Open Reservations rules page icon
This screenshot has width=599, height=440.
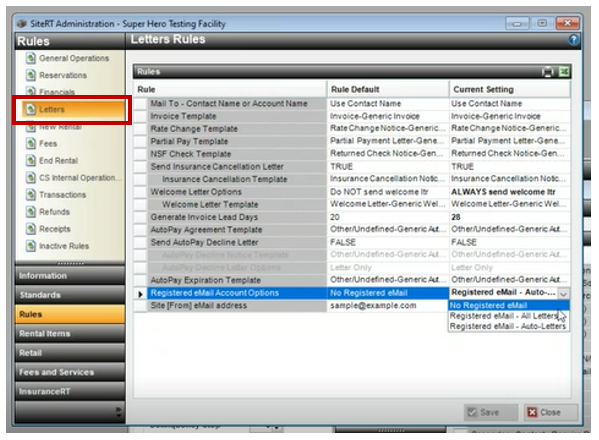[x=31, y=75]
